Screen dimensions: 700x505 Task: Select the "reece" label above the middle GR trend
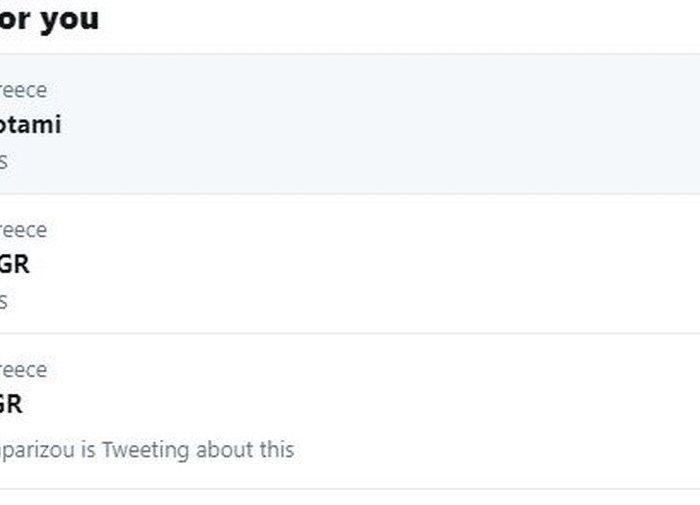(23, 230)
